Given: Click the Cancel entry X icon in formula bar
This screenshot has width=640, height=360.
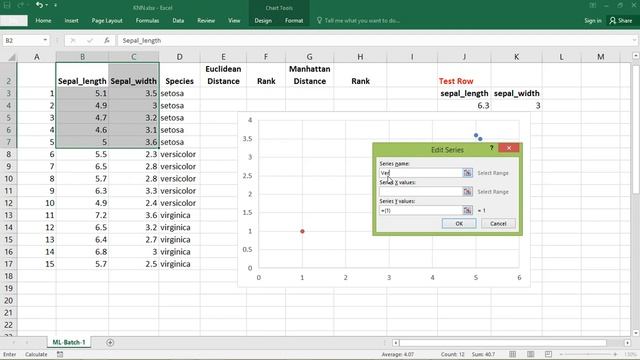Looking at the screenshot, I should pyautogui.click(x=73, y=40).
